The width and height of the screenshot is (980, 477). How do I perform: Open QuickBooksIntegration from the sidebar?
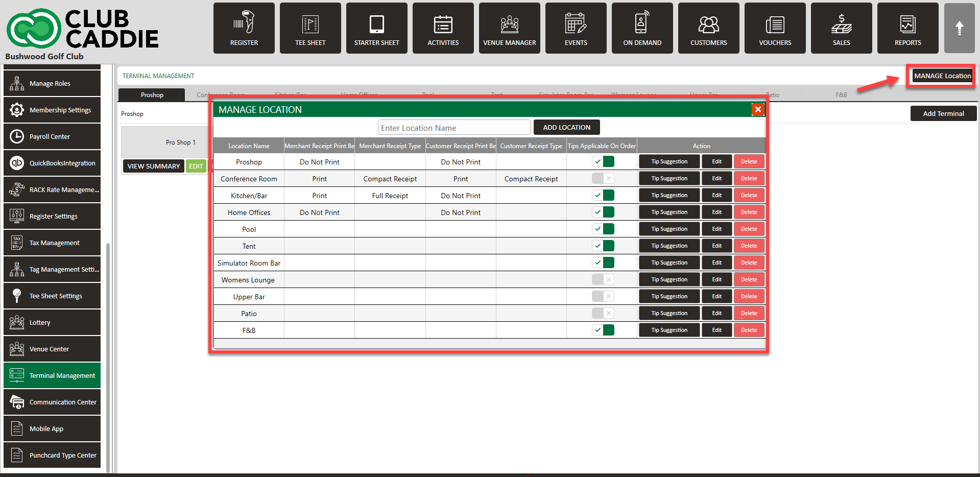(x=52, y=163)
